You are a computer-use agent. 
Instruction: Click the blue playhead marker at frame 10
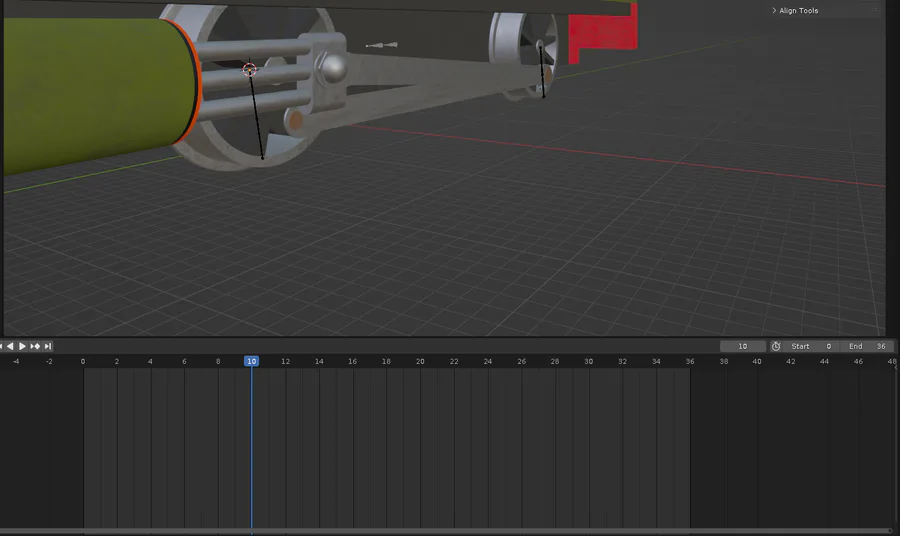(x=251, y=361)
